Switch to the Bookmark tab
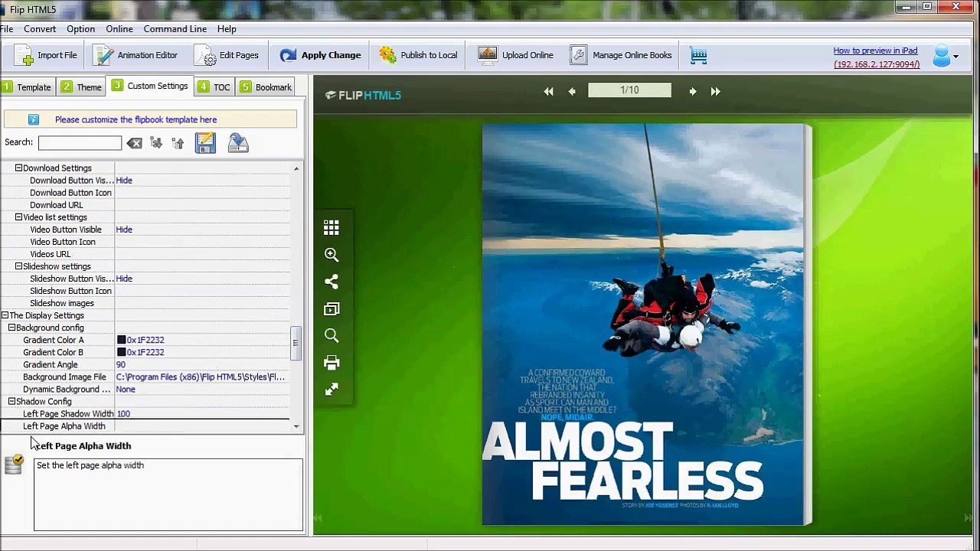The image size is (980, 551). (265, 87)
